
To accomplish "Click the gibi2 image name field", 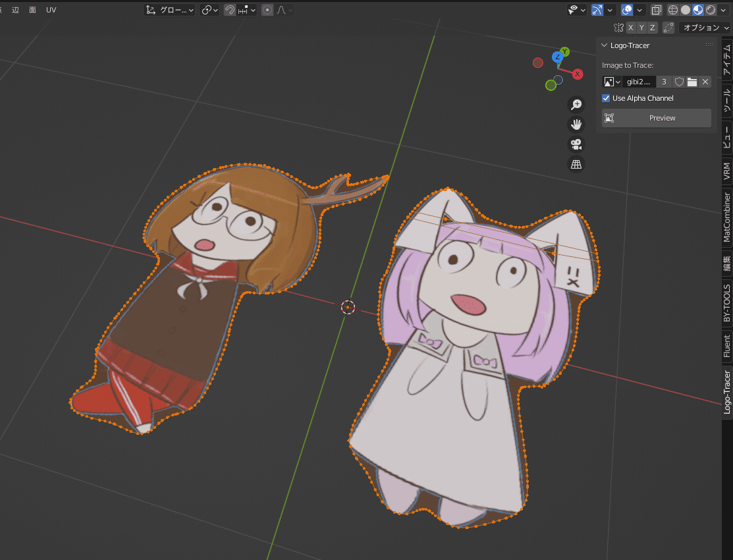I will (639, 82).
